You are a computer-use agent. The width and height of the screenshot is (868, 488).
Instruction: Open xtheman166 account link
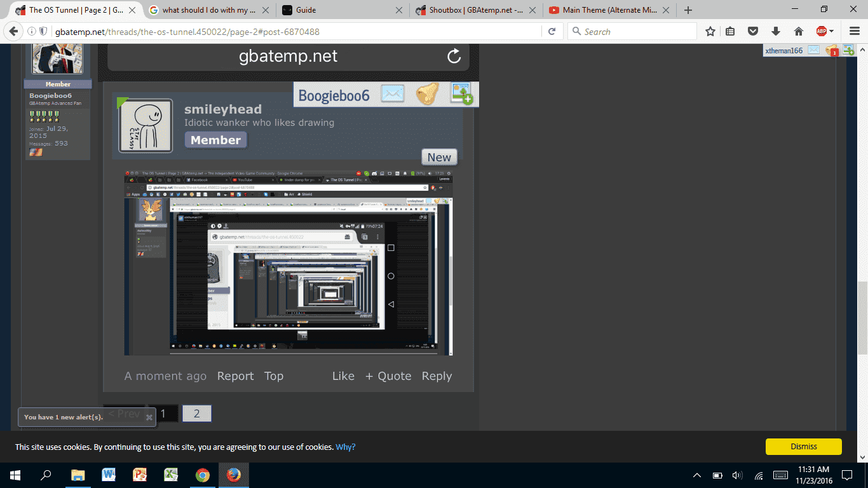coord(784,50)
